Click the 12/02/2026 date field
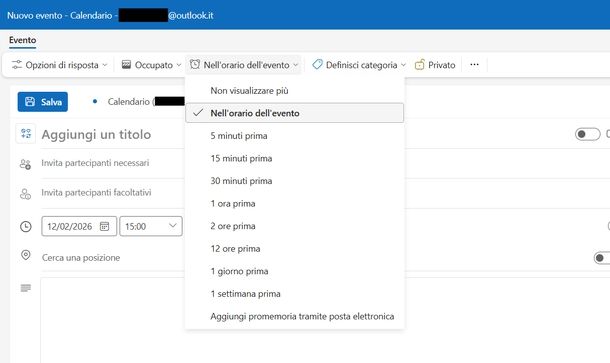The height and width of the screenshot is (363, 610). (79, 226)
